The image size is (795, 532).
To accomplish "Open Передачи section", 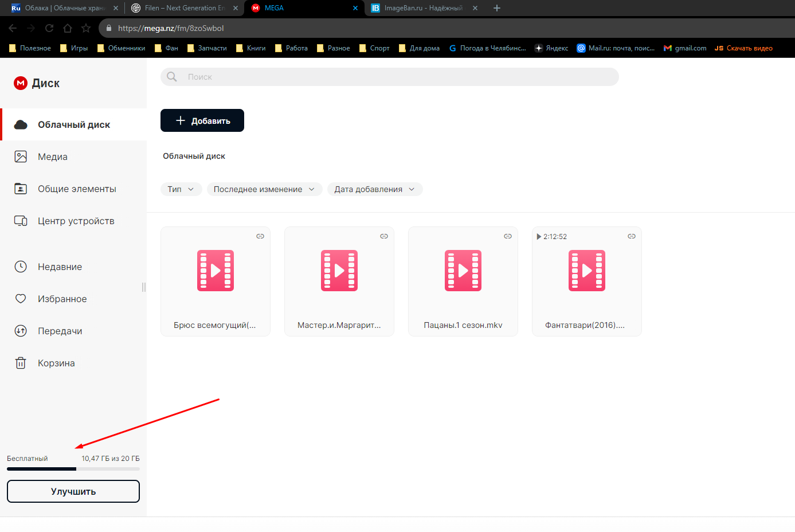I will (x=74, y=331).
